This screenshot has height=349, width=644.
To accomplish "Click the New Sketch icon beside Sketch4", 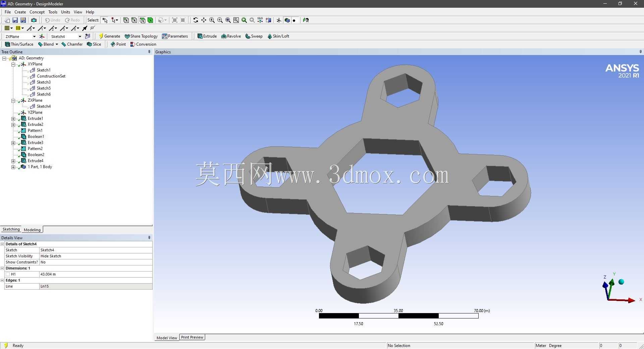I will [x=88, y=36].
